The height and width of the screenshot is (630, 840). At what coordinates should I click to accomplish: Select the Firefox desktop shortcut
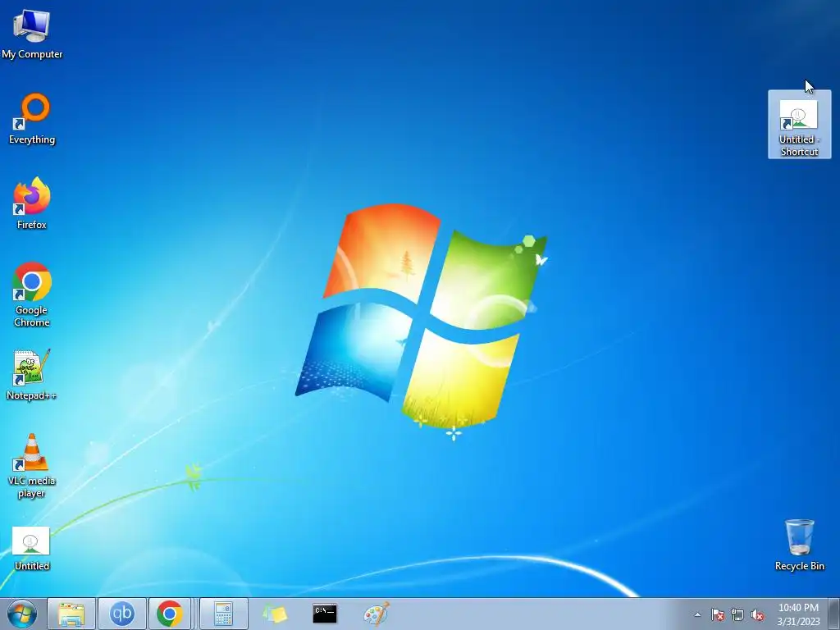coord(32,203)
